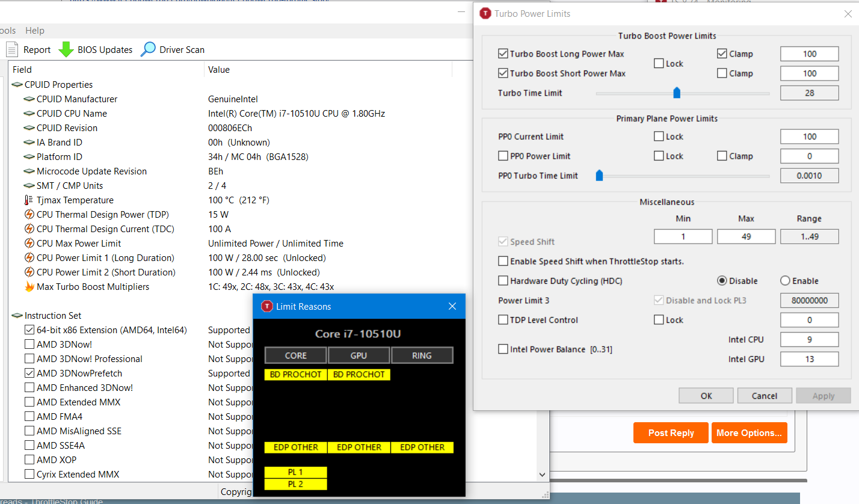Click the CPU Thermal Design Power icon

pyautogui.click(x=29, y=215)
